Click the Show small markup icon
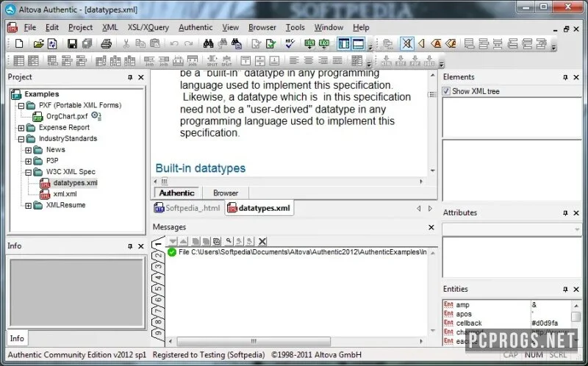Image resolution: width=588 pixels, height=366 pixels. (421, 44)
